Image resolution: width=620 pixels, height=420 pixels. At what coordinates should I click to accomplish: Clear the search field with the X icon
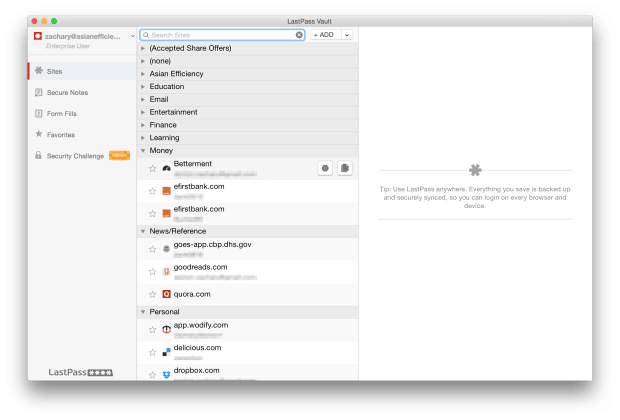click(299, 35)
